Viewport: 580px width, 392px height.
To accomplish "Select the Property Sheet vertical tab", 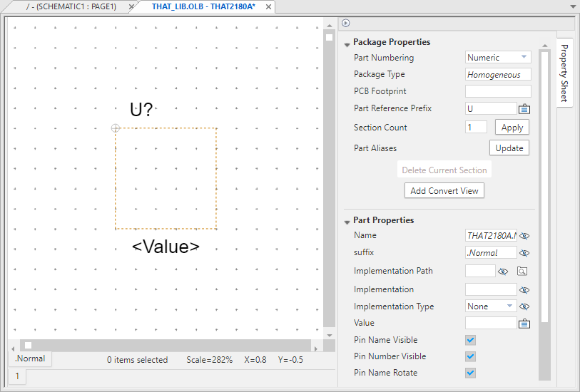I will [x=564, y=73].
